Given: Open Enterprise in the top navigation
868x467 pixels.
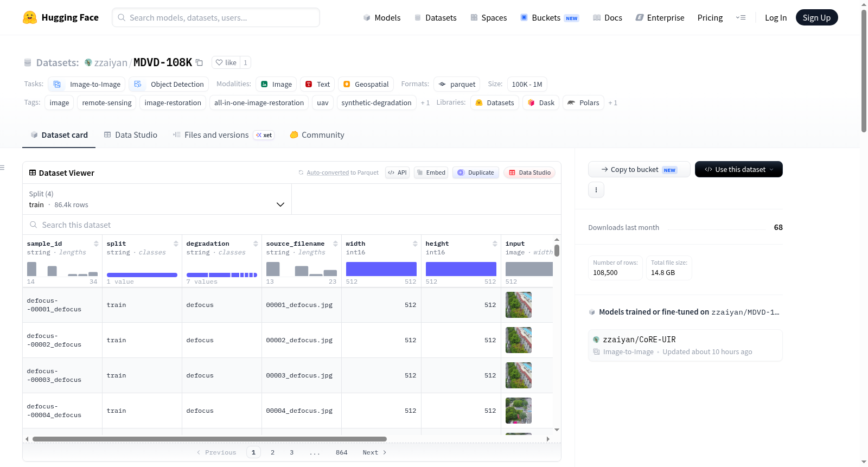Looking at the screenshot, I should tap(660, 17).
